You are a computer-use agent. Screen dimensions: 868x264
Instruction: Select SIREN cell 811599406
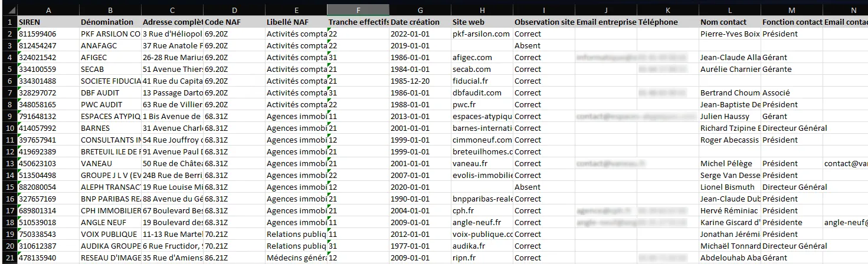(x=48, y=34)
